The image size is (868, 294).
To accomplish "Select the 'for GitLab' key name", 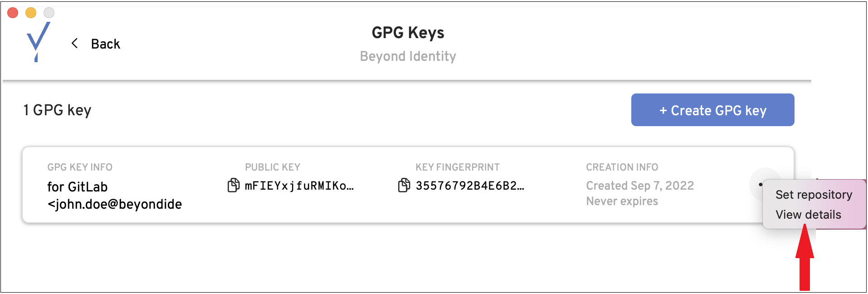I will click(x=78, y=187).
